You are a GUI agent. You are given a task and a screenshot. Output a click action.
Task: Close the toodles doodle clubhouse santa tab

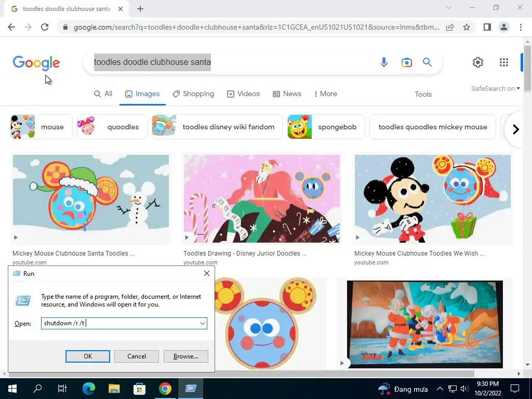tap(121, 9)
